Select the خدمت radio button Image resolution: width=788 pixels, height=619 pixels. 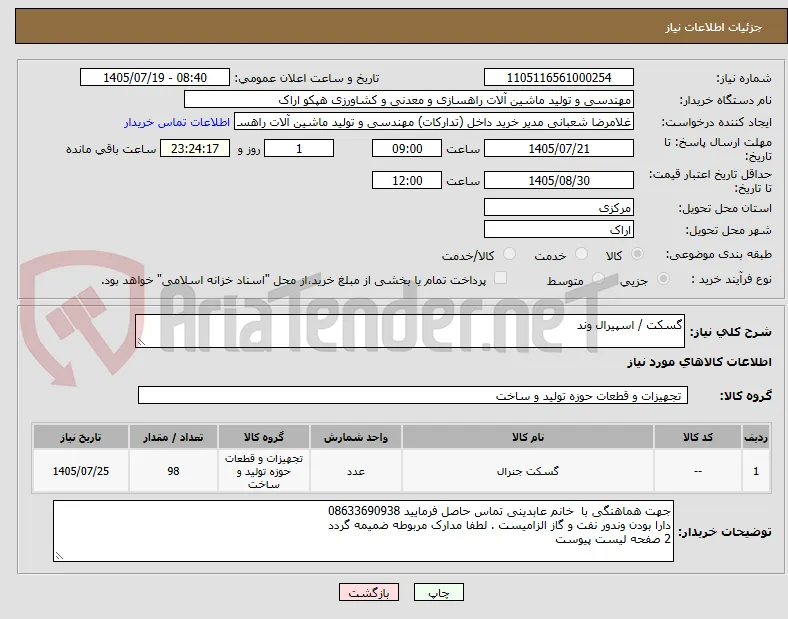pos(581,254)
